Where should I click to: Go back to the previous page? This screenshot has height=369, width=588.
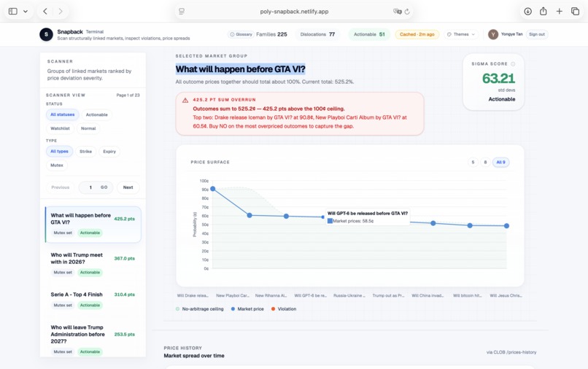[45, 11]
